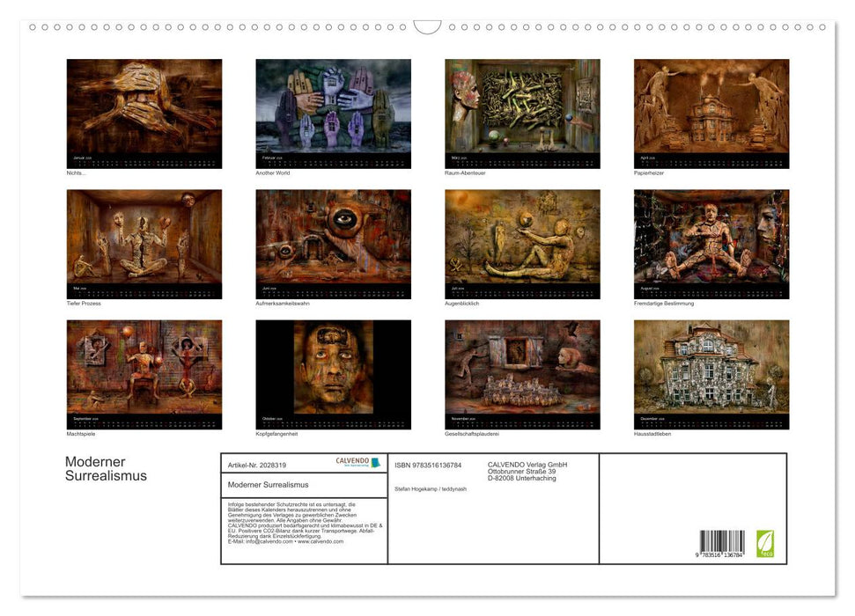Screen dimensions: 855x616
Task: Click the calendar hanger notch at top center
Action: [427, 27]
